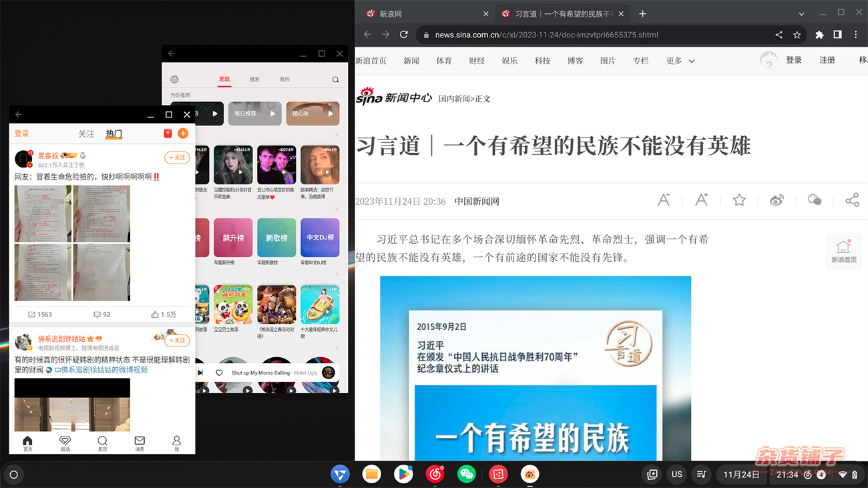Switch the US input method in the tray
The image size is (868, 488).
click(x=677, y=475)
